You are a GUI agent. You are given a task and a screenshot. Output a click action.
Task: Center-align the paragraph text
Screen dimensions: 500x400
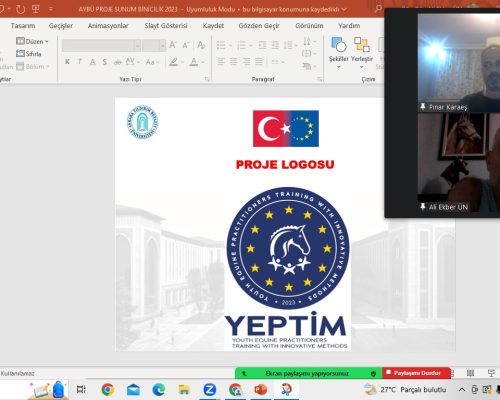234,61
